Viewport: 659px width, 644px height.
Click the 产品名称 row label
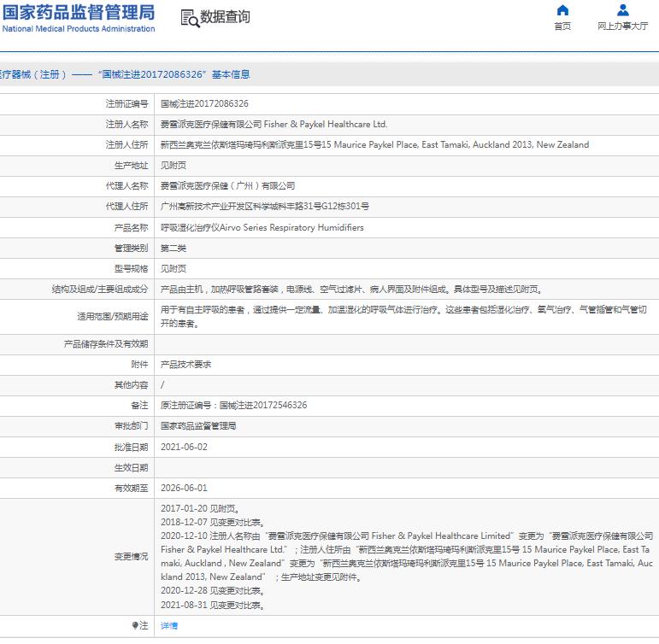(x=131, y=228)
